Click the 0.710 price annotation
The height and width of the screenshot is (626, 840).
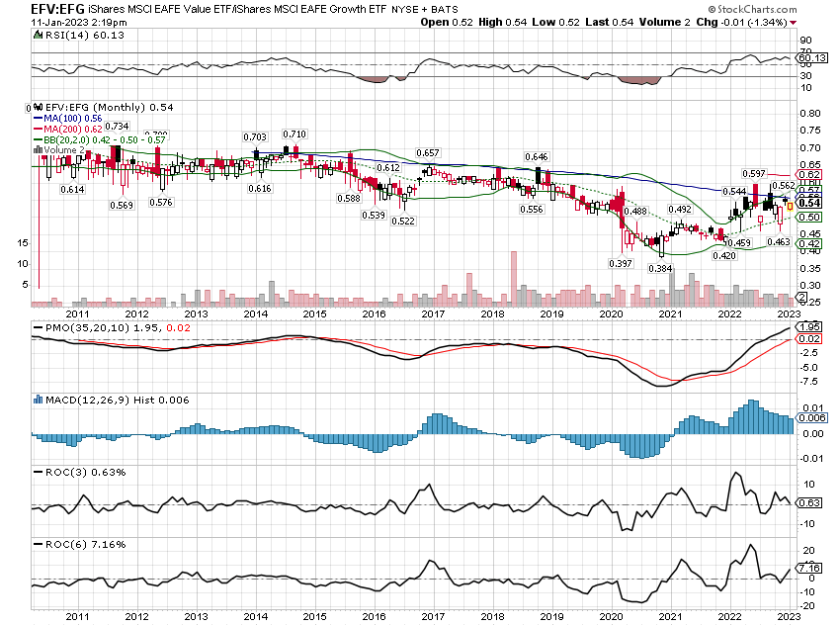click(x=294, y=134)
